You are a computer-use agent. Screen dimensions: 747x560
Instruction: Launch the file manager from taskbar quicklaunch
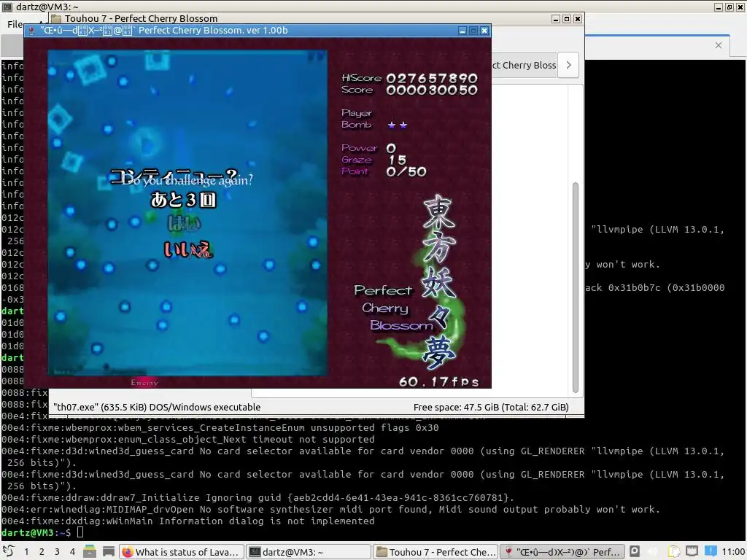pos(90,551)
